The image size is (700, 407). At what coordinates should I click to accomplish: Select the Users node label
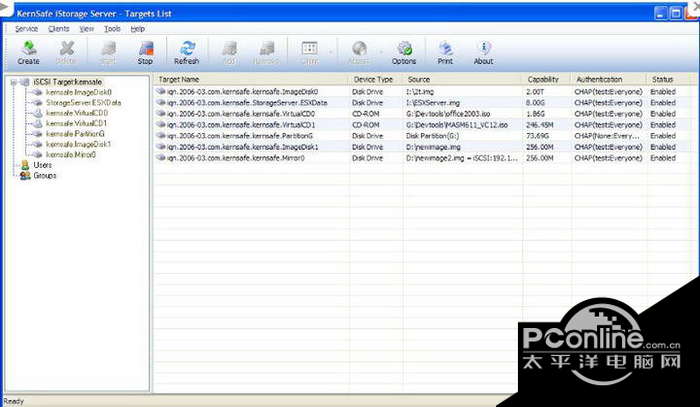(42, 165)
